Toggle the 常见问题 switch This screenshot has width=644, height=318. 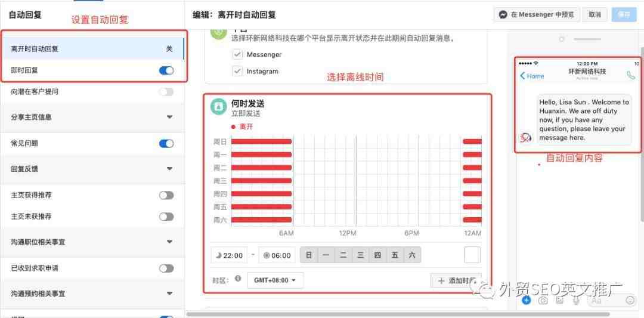click(x=166, y=144)
